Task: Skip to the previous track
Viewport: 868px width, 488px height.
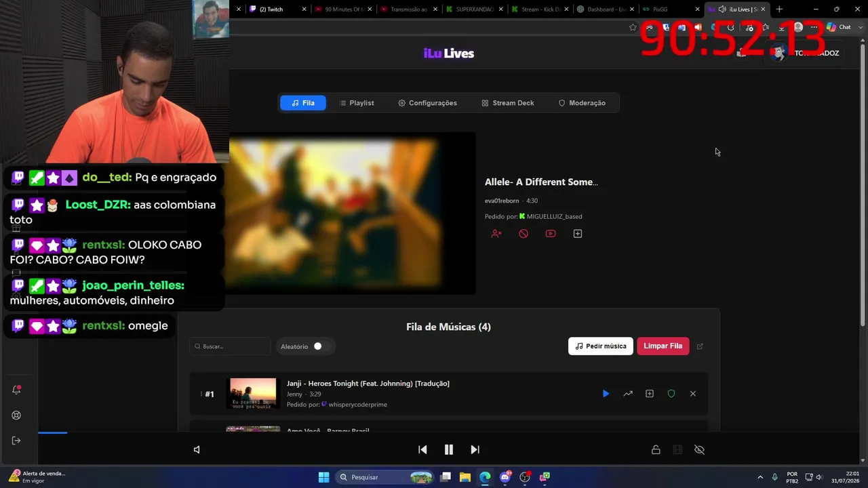Action: pos(422,449)
